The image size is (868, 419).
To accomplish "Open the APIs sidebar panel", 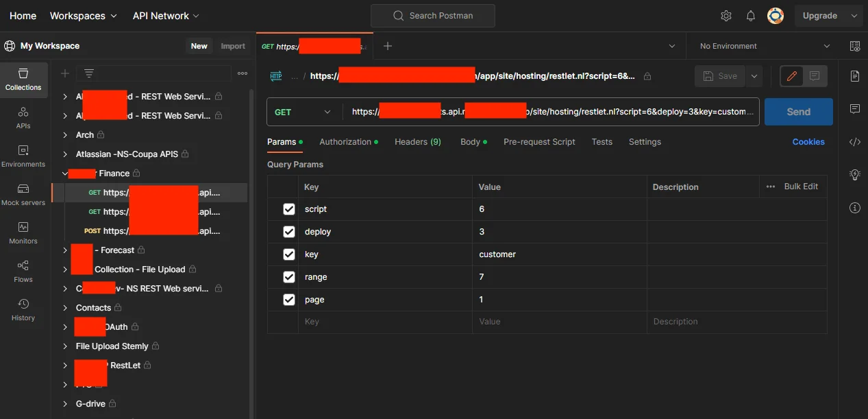I will point(23,118).
